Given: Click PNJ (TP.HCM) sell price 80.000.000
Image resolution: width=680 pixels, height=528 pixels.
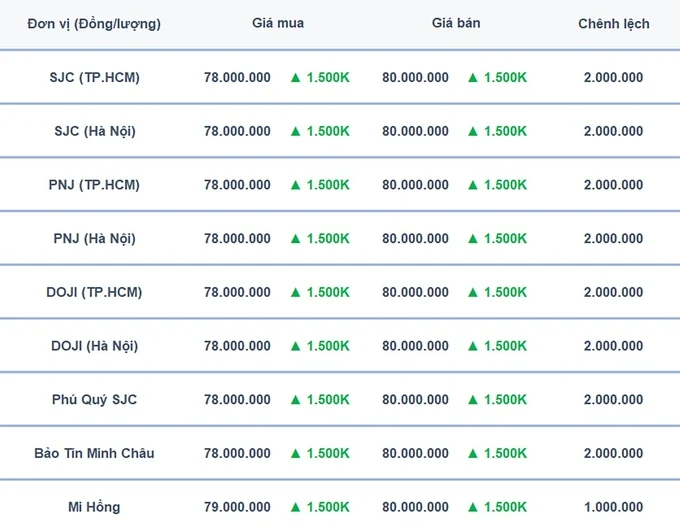Looking at the screenshot, I should coord(415,185).
